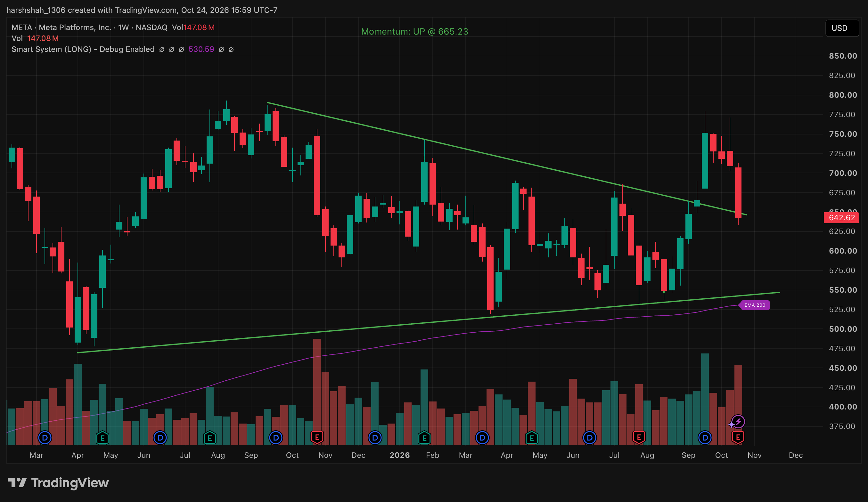The width and height of the screenshot is (868, 502).
Task: Click the USD currency button
Action: pyautogui.click(x=842, y=28)
